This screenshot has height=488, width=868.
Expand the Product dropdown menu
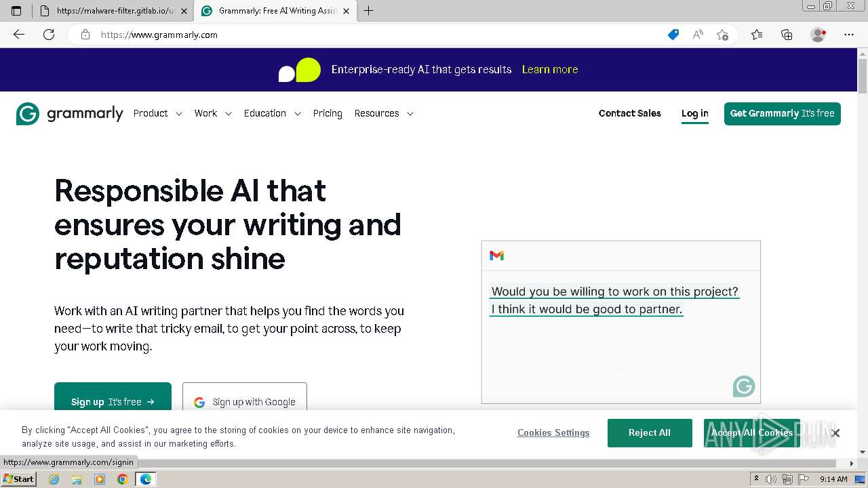point(158,113)
